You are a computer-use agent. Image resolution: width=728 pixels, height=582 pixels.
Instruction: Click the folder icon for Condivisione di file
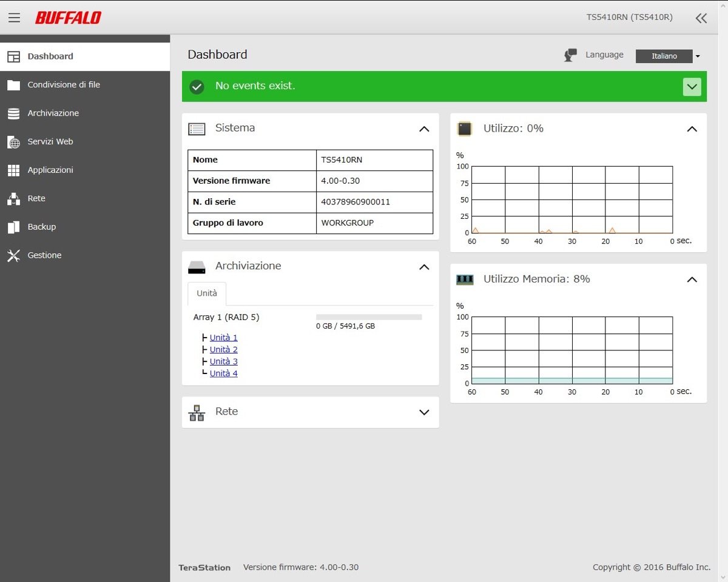coord(14,85)
